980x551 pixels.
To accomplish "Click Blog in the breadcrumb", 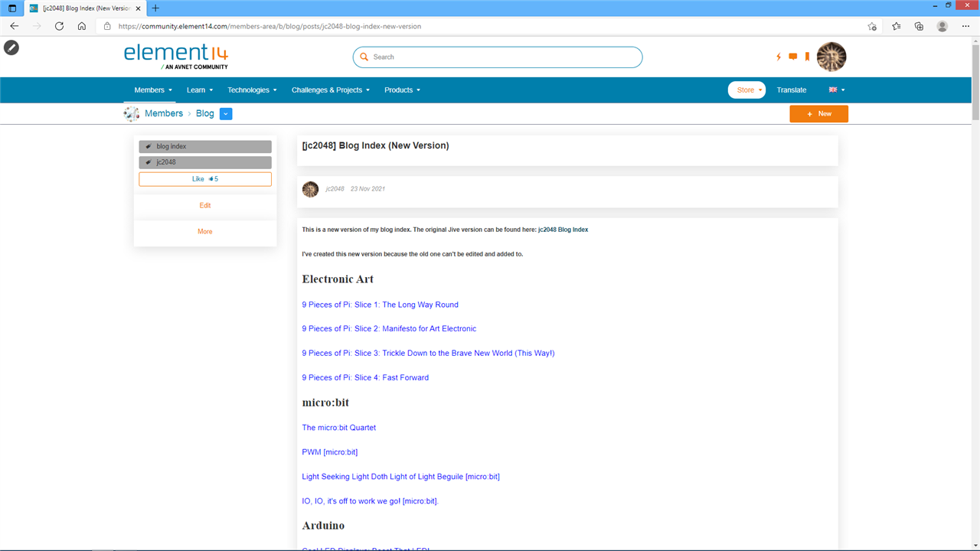I will pos(205,114).
